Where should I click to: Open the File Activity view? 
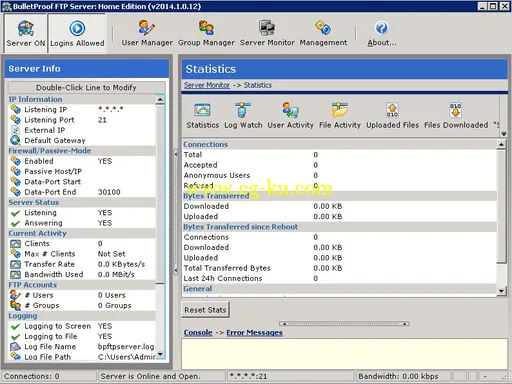340,116
